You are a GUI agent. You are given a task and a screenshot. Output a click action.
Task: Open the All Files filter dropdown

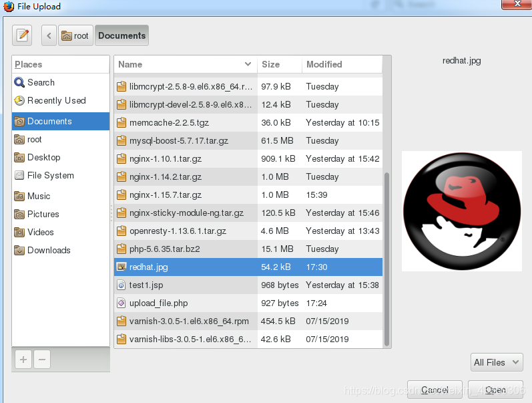tap(497, 362)
